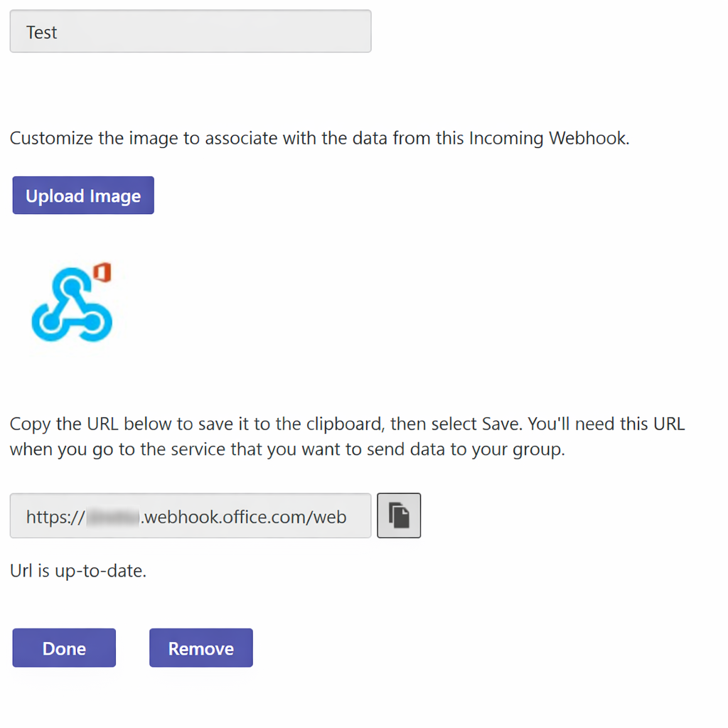
Task: Select the text inside the Test name box
Action: coord(41,31)
